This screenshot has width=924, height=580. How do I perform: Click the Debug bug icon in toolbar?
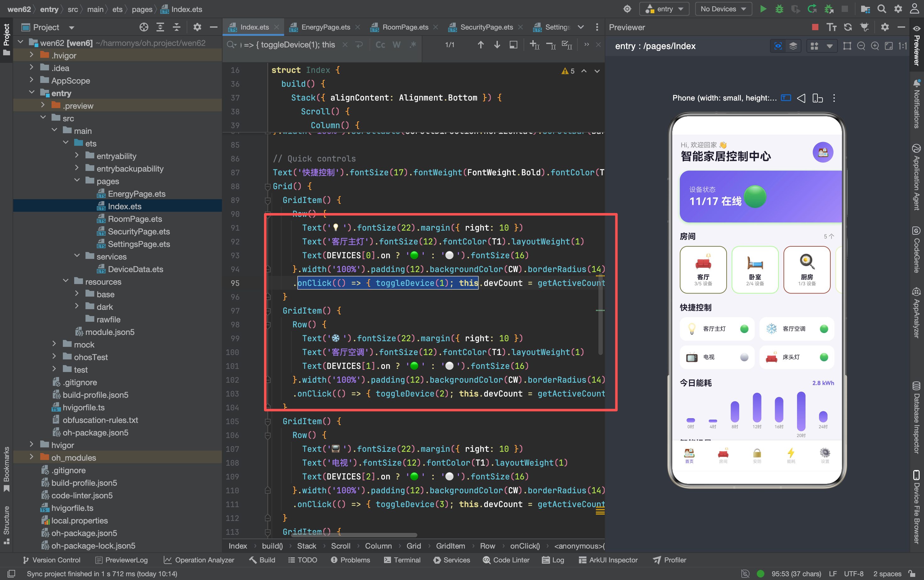click(779, 9)
